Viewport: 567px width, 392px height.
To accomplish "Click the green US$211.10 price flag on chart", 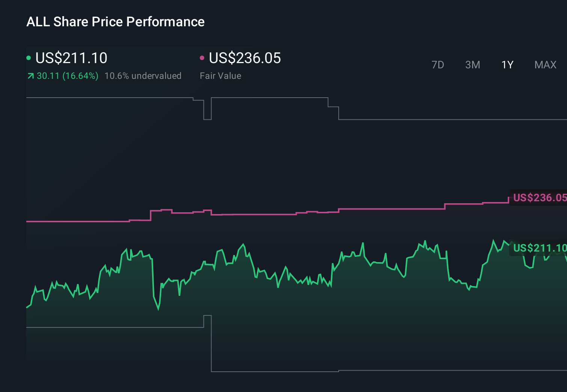I will (539, 248).
